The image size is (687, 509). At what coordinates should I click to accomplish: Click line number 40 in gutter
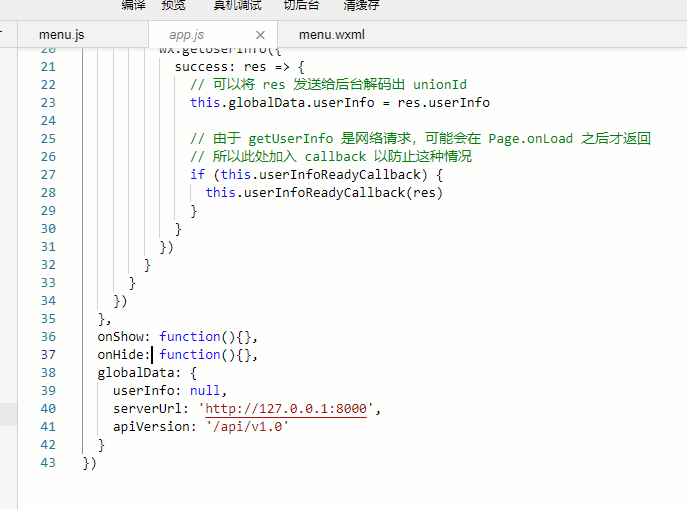tap(48, 409)
